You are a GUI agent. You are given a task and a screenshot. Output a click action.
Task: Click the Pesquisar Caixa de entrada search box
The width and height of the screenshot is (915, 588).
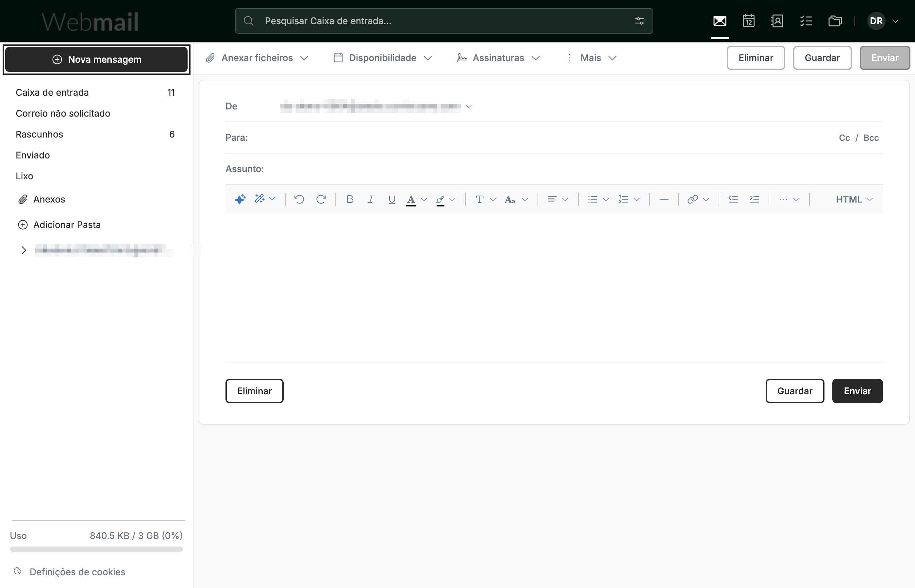(x=444, y=21)
